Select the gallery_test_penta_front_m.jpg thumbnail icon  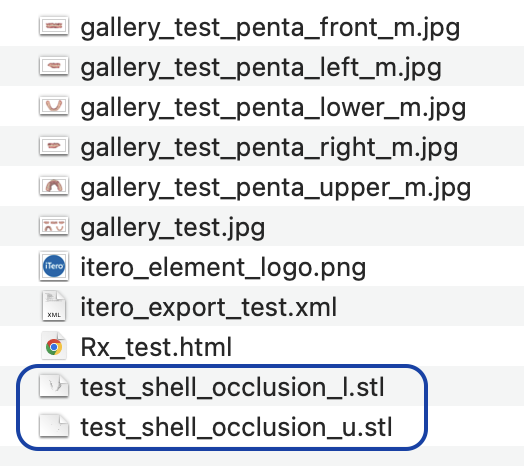(x=54, y=26)
